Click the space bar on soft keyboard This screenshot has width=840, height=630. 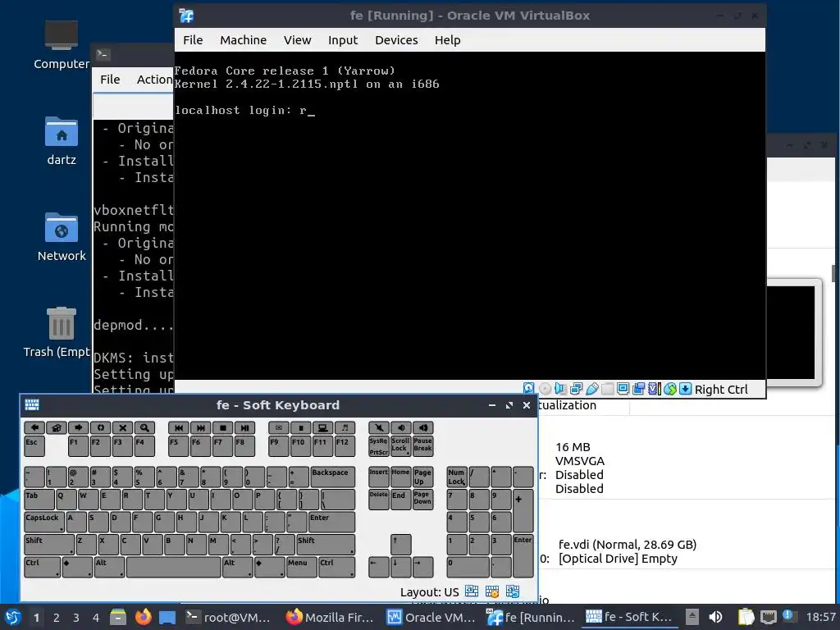click(174, 567)
